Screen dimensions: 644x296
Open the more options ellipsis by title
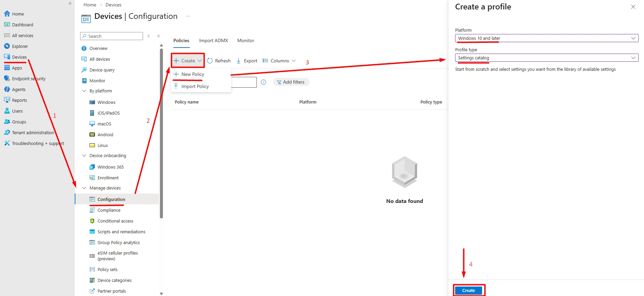coord(188,16)
